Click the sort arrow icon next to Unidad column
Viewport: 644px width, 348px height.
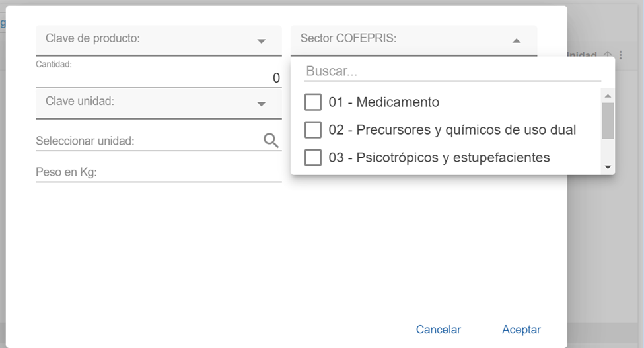(608, 56)
